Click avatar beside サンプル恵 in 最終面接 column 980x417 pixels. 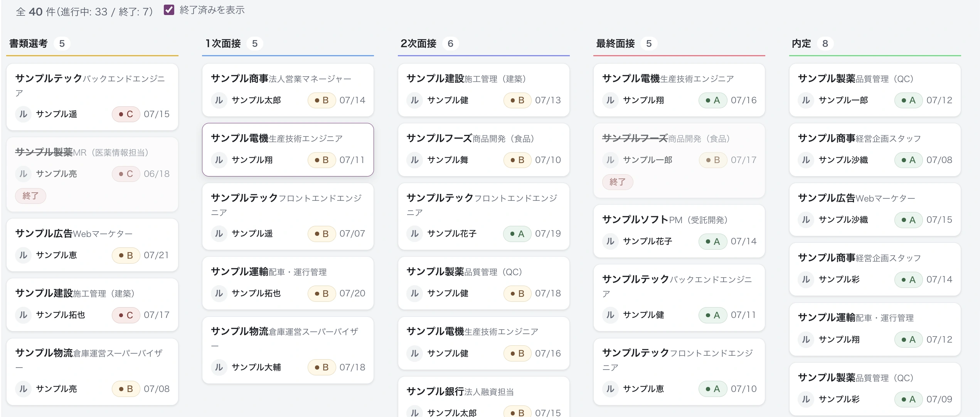[x=610, y=389]
